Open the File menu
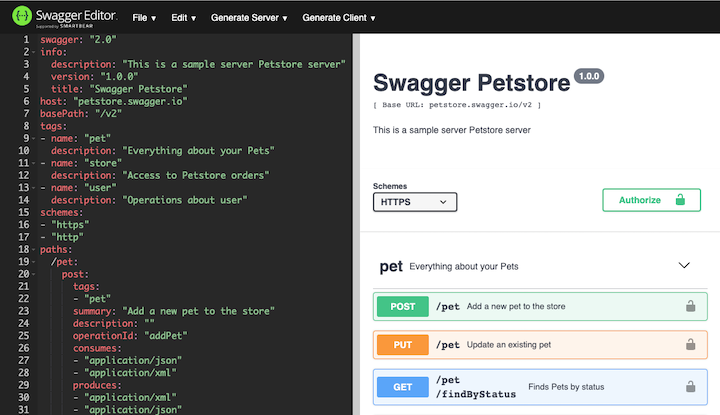 [x=144, y=18]
